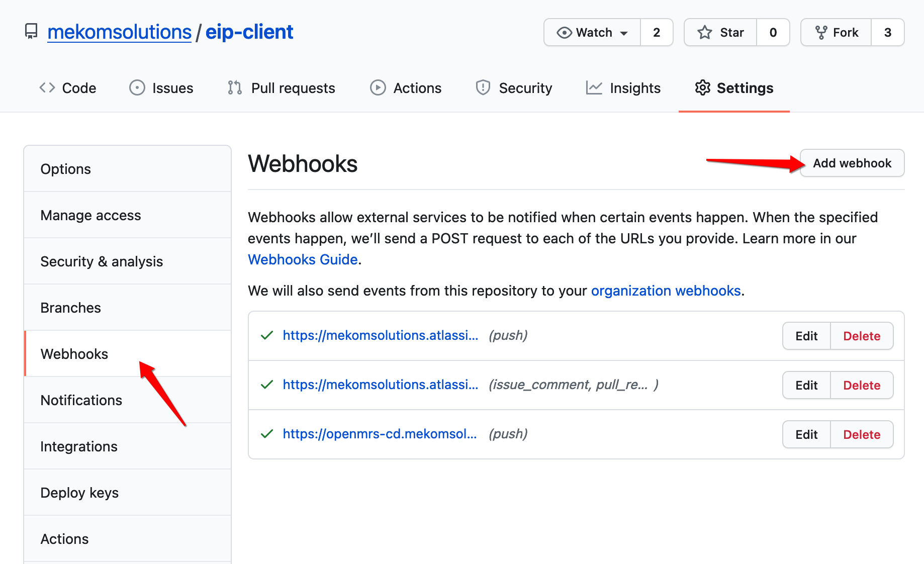
Task: Delete the first atlassian push webhook
Action: (862, 336)
